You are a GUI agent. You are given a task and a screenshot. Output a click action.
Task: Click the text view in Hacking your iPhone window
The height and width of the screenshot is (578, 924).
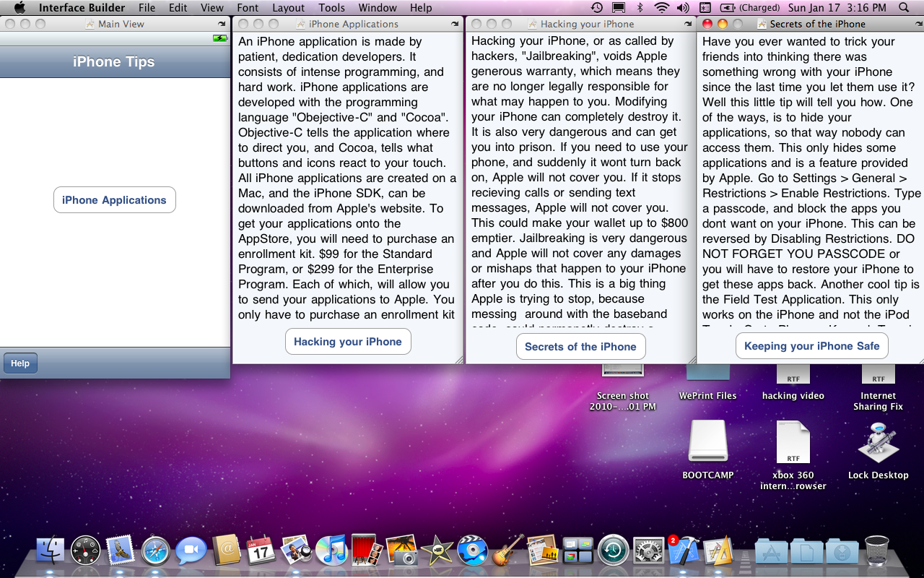click(580, 179)
